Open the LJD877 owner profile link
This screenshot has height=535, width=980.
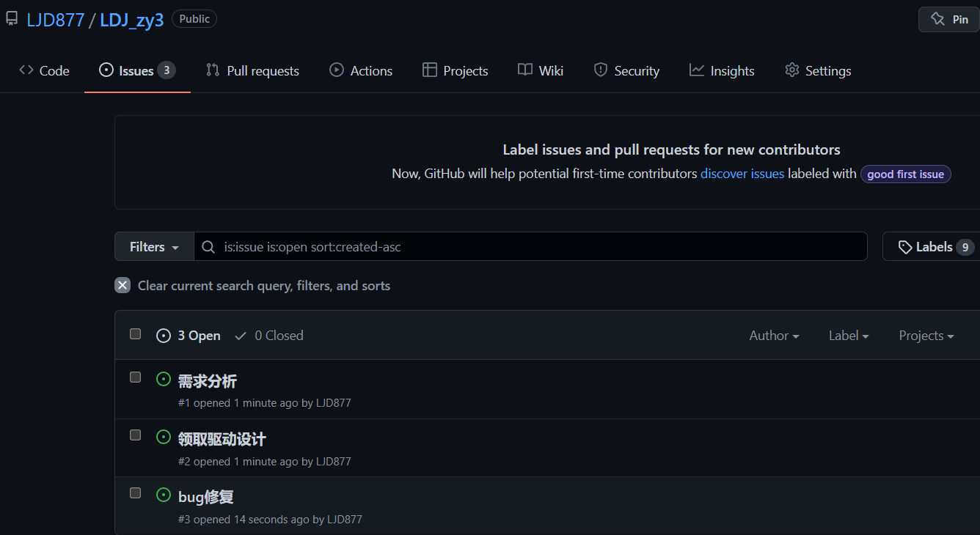coord(56,20)
